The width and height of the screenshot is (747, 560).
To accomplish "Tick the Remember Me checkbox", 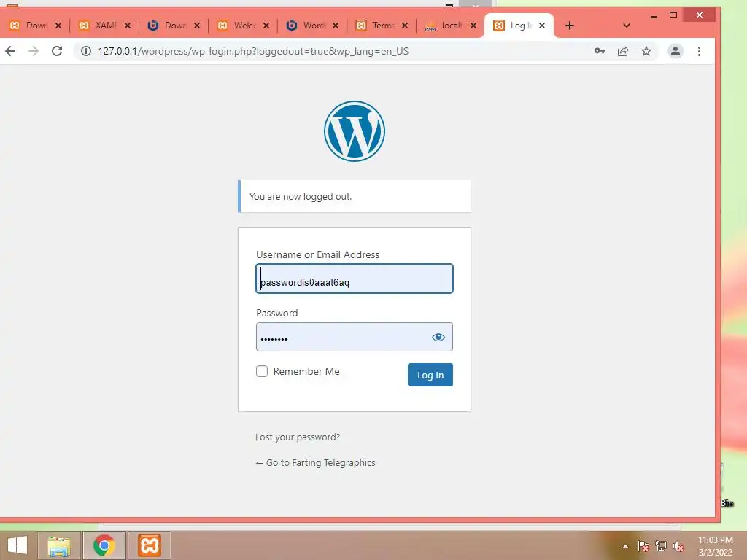I will coord(262,371).
